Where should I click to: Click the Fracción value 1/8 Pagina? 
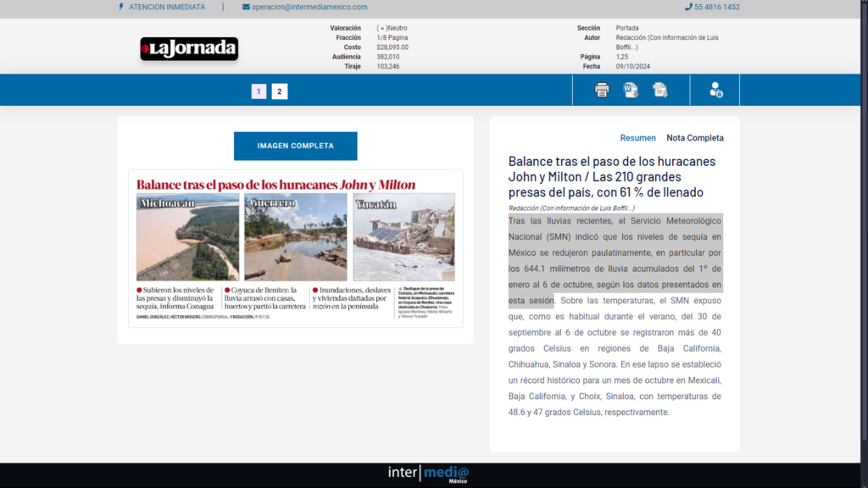coord(392,37)
